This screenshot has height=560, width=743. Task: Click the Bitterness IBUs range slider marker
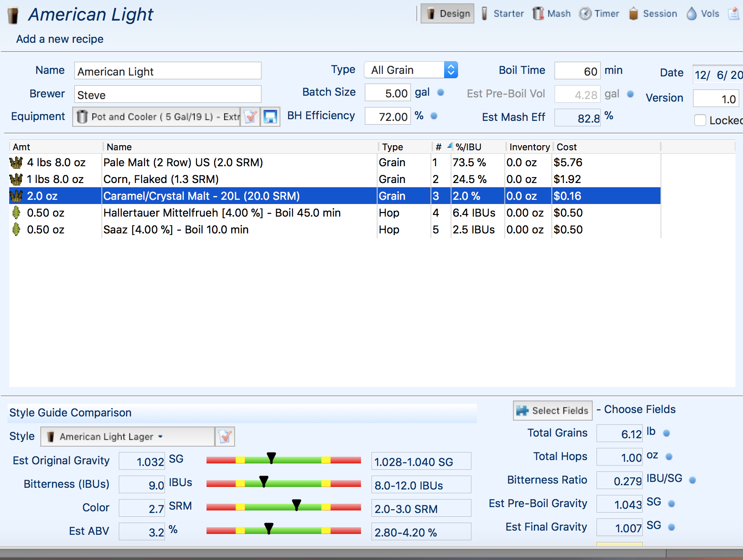point(264,481)
